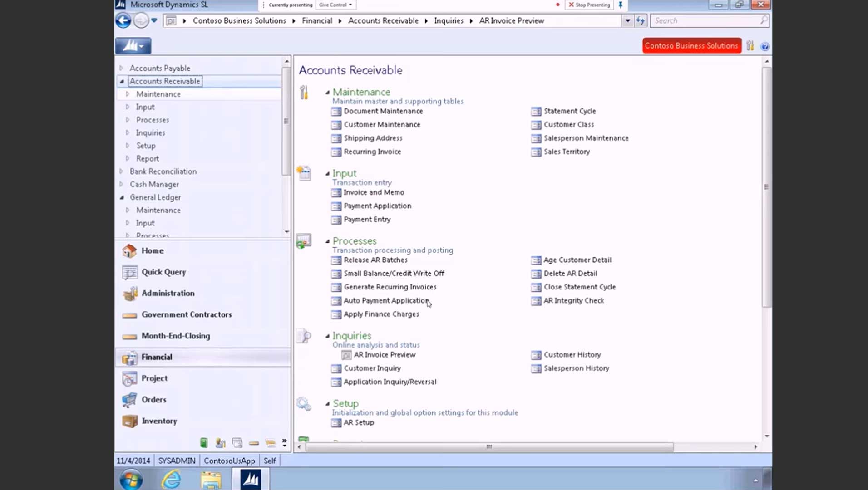Image resolution: width=868 pixels, height=490 pixels.
Task: Open Customer Maintenance screen
Action: (x=382, y=125)
